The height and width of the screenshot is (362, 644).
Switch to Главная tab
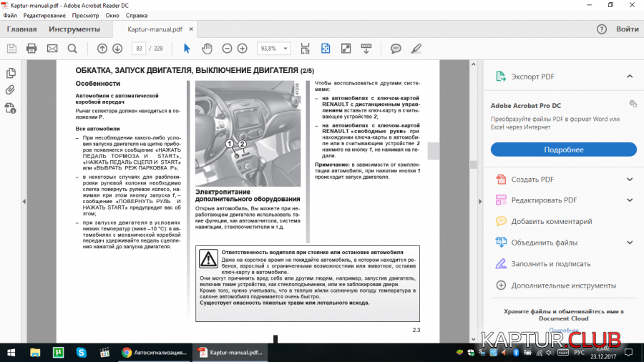(x=21, y=29)
